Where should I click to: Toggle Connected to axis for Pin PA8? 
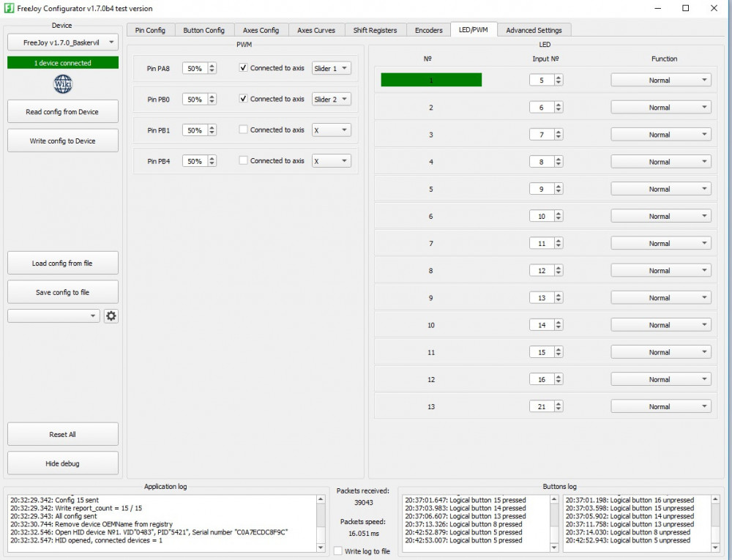243,67
